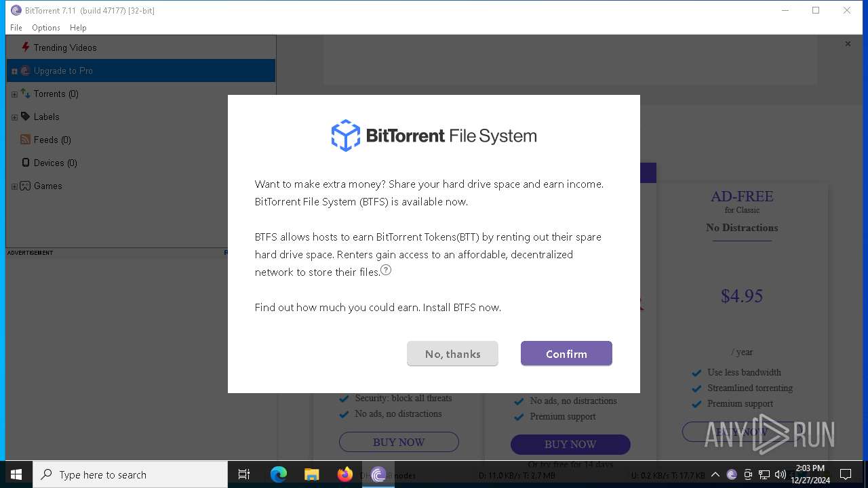Click the taskbar search box

pos(130,474)
